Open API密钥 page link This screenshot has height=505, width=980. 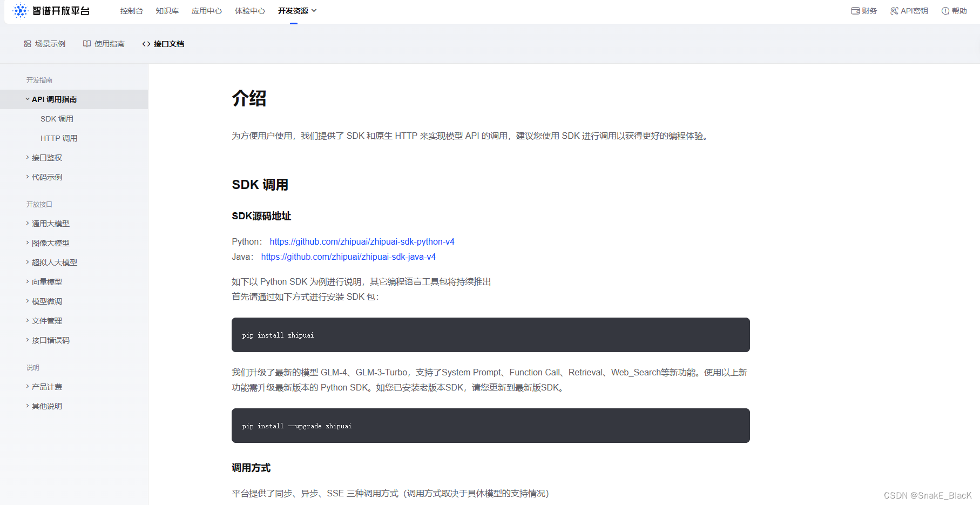909,11
